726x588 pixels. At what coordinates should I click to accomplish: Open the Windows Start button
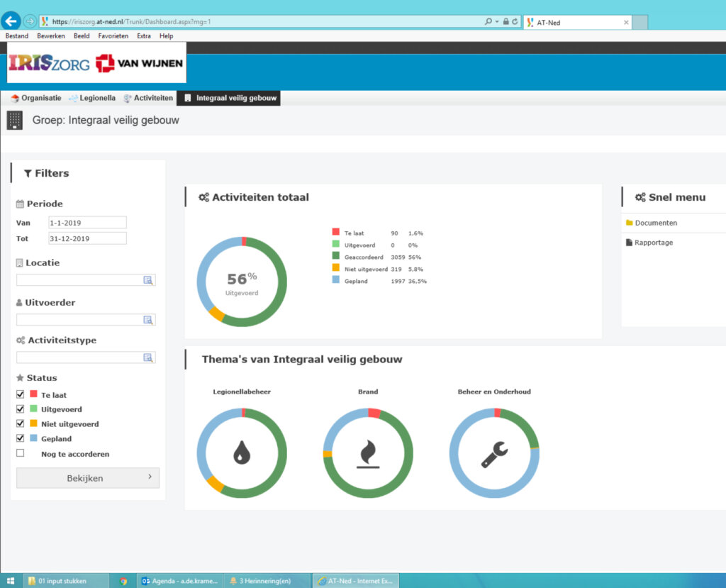tap(11, 580)
